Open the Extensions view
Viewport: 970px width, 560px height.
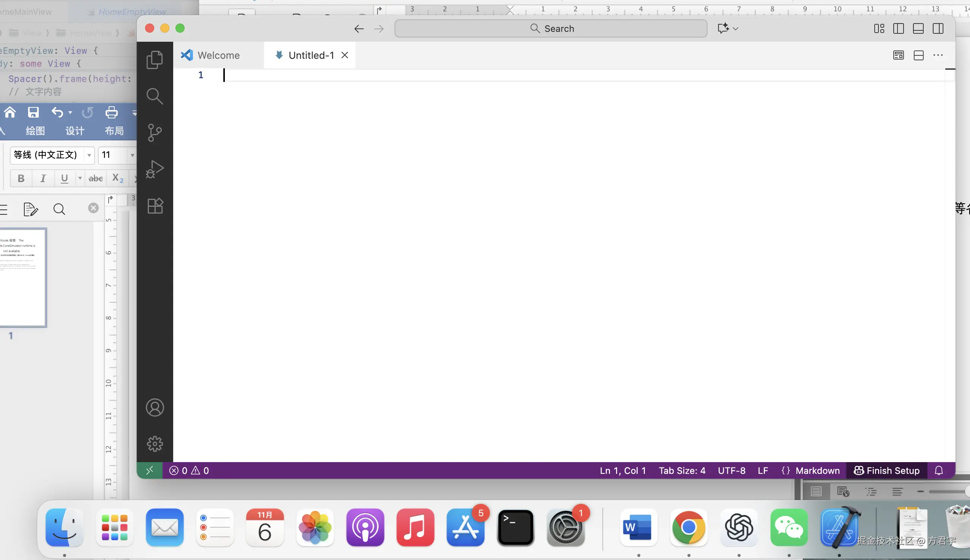coord(155,206)
